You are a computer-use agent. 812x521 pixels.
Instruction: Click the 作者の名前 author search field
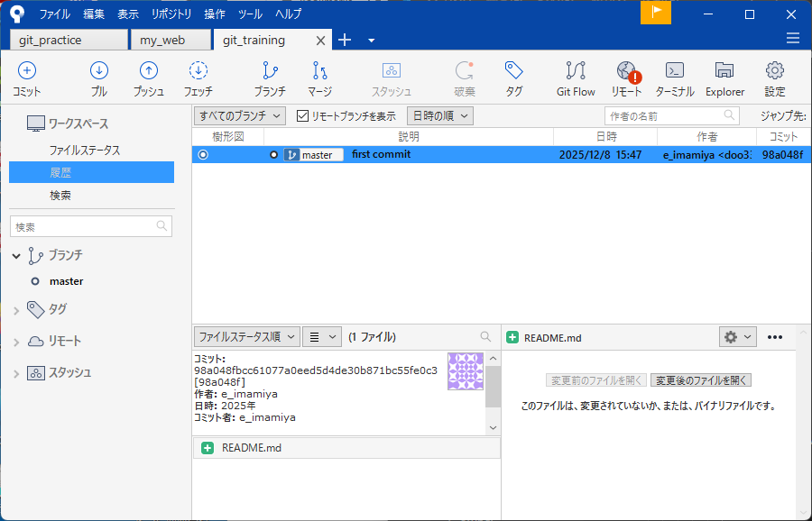[x=664, y=116]
